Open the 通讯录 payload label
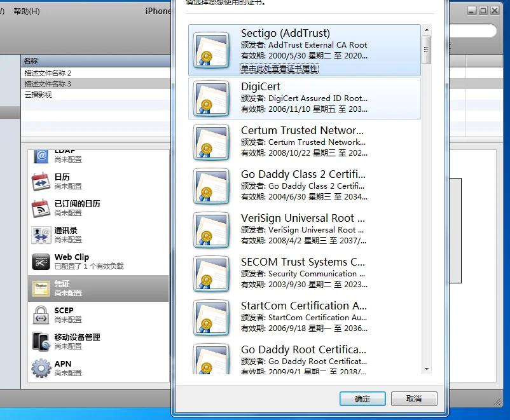 [x=65, y=230]
